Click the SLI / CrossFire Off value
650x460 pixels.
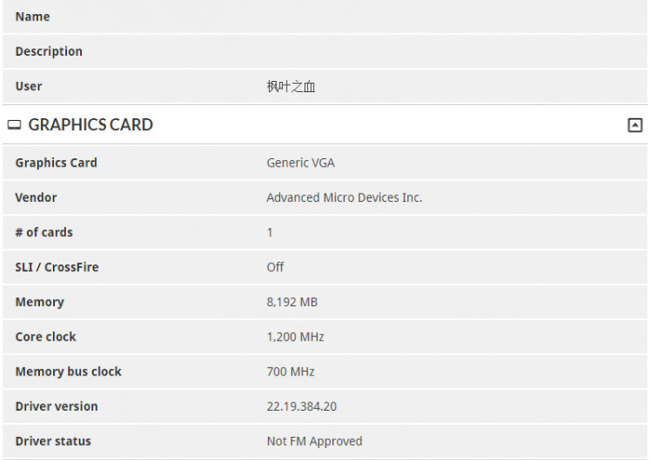pos(275,267)
